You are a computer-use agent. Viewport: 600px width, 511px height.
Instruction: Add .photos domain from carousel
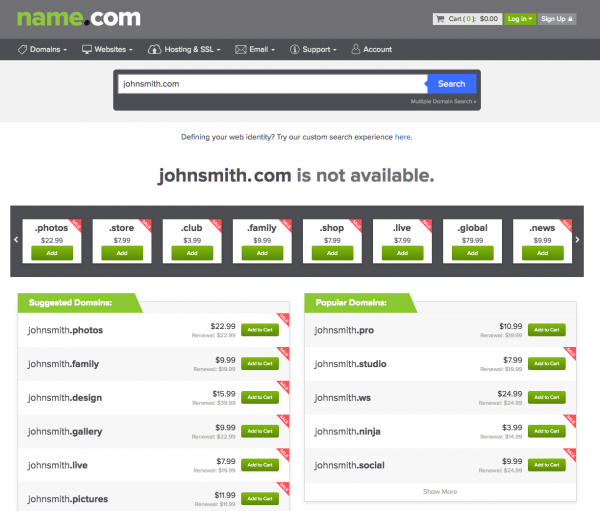[52, 253]
